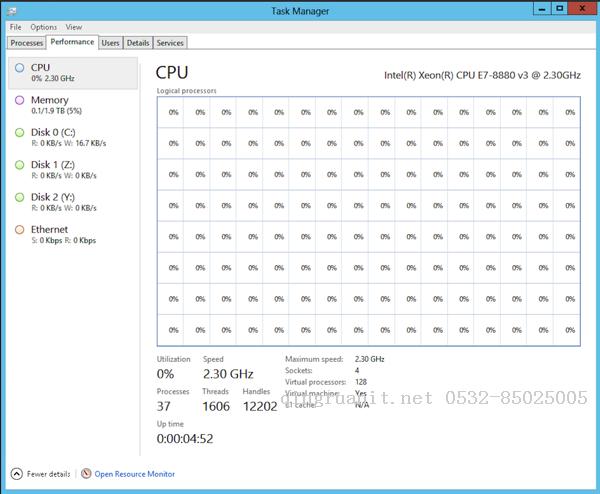Open the View menu
600x494 pixels.
[75, 27]
